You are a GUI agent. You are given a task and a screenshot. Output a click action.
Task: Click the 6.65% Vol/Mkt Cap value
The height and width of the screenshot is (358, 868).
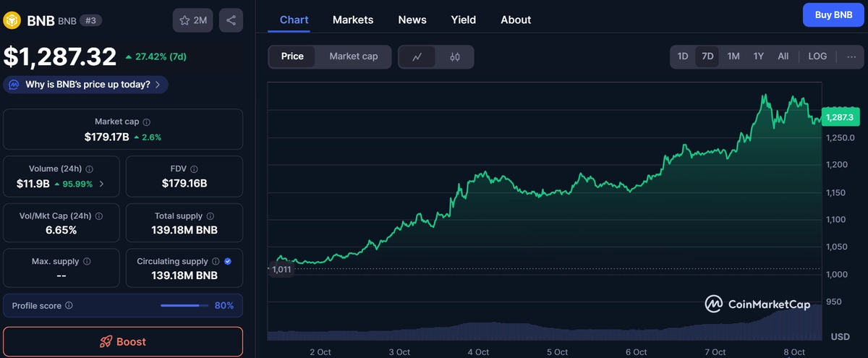tap(61, 231)
